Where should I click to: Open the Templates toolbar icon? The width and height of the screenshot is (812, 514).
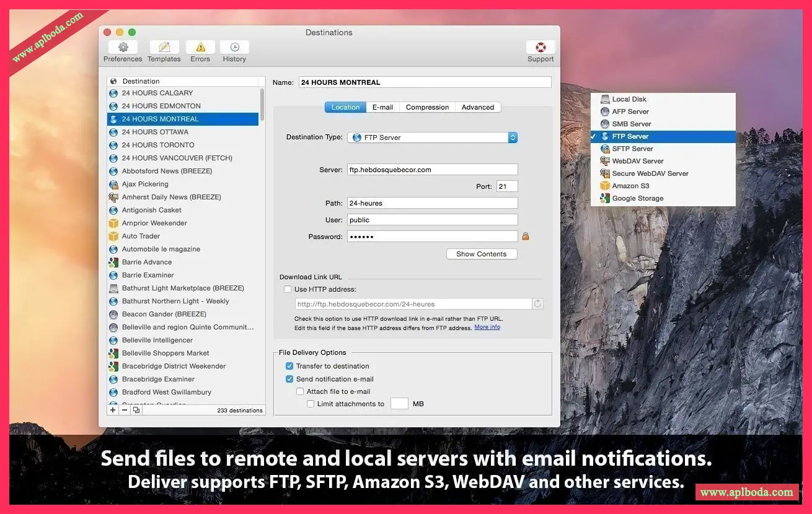(x=164, y=47)
